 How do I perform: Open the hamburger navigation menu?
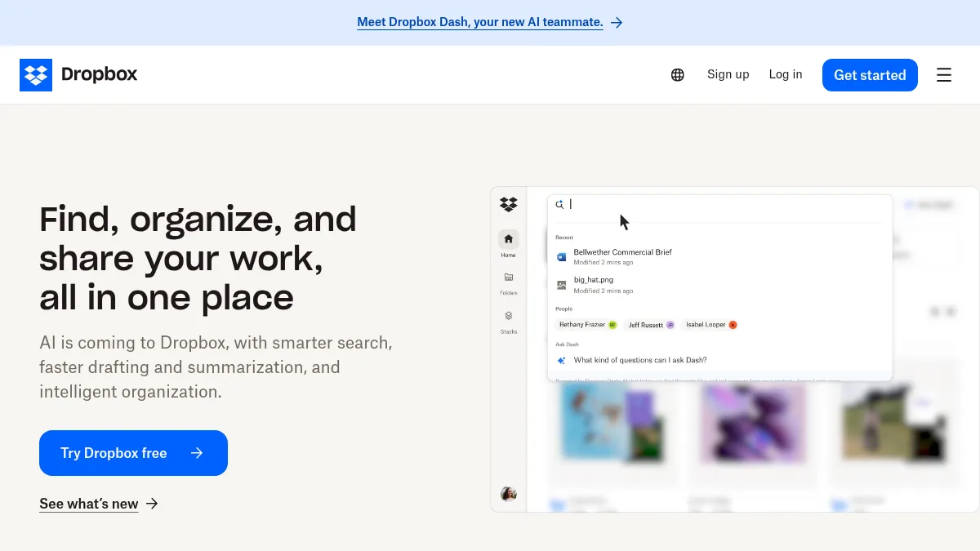coord(944,74)
